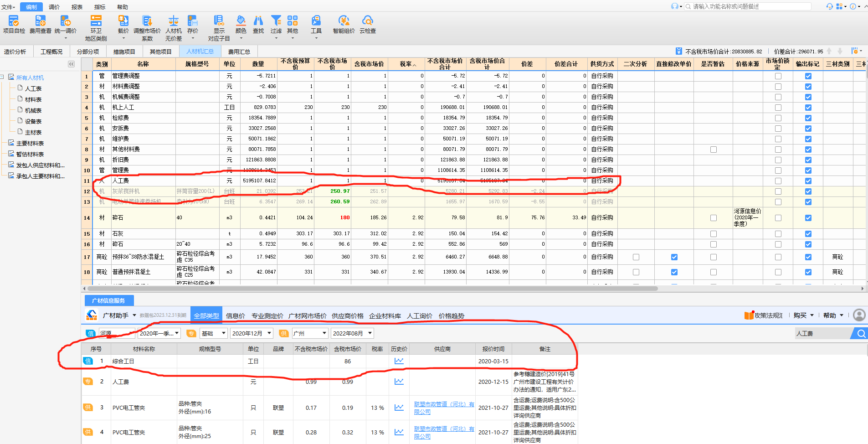Click the user avatar icon in 广材助手
Viewport: 868px width, 444px height.
tap(859, 315)
